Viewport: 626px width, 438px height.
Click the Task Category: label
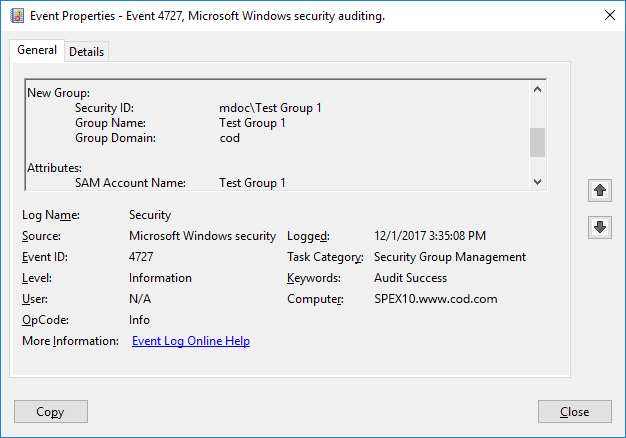pos(325,257)
